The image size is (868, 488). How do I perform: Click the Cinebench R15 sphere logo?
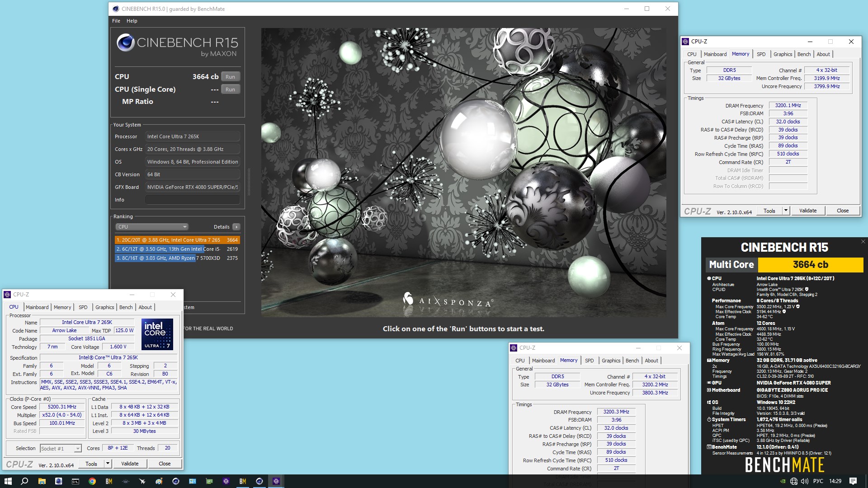pos(125,43)
